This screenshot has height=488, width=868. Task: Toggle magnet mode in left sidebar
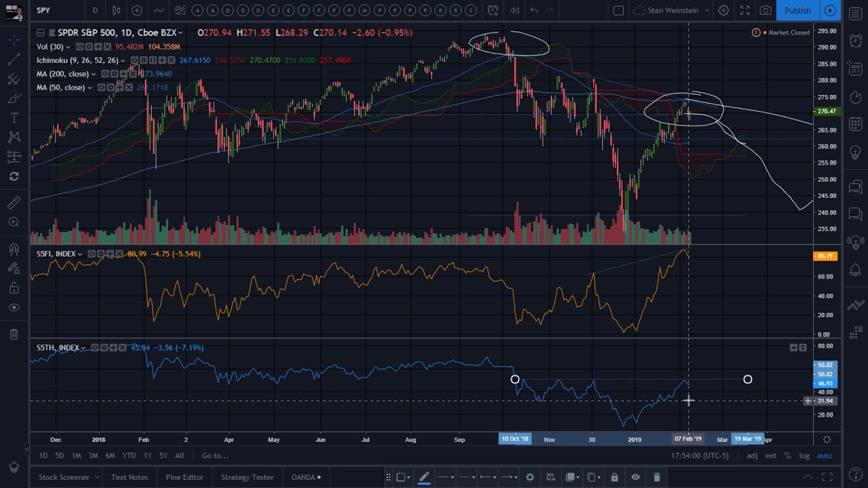pos(14,249)
